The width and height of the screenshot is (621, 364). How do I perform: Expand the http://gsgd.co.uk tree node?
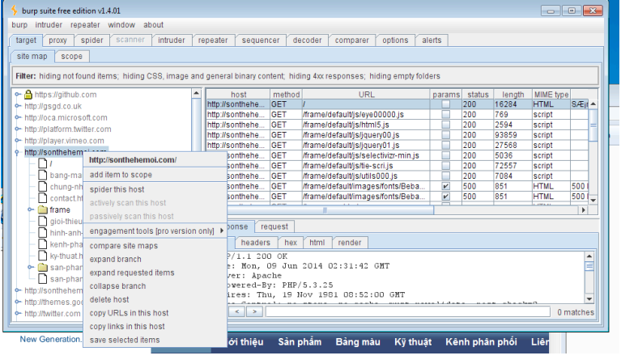point(18,106)
